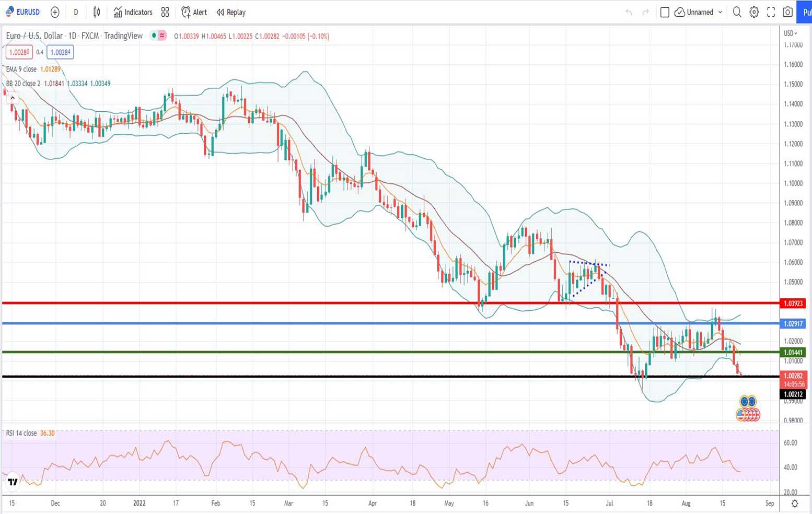
Task: Click the undo arrow
Action: [x=629, y=12]
